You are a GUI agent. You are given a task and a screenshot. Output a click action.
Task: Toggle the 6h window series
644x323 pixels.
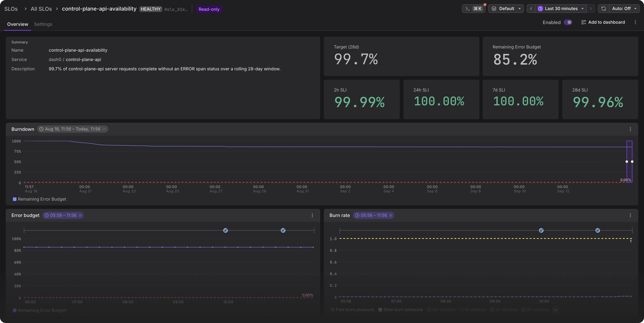click(536, 310)
